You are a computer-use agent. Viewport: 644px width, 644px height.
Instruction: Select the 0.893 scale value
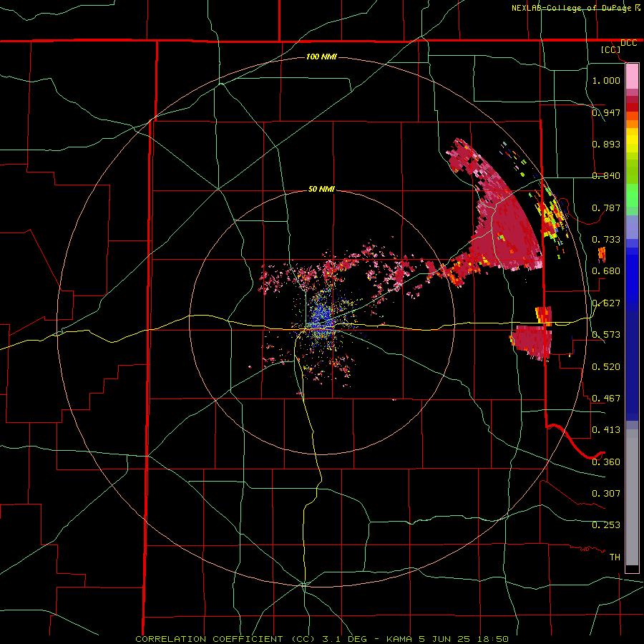tap(606, 144)
